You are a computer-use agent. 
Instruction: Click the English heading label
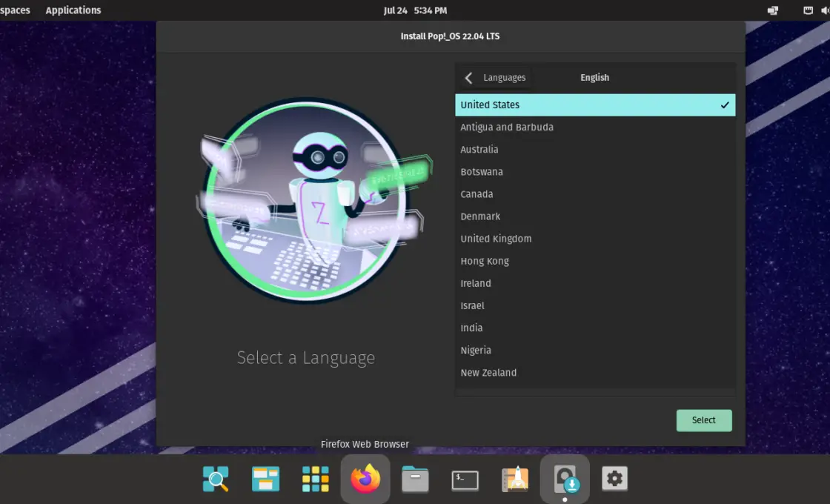(x=594, y=77)
